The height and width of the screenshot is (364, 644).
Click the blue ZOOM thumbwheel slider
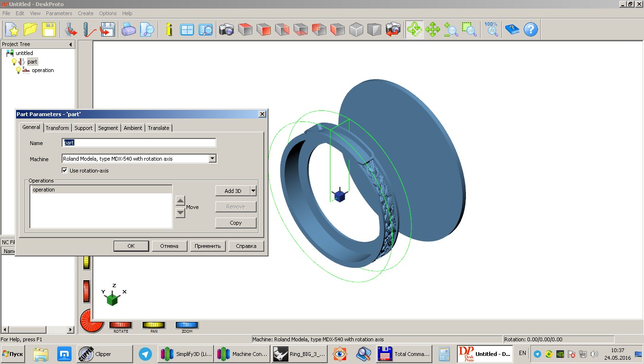(x=187, y=325)
